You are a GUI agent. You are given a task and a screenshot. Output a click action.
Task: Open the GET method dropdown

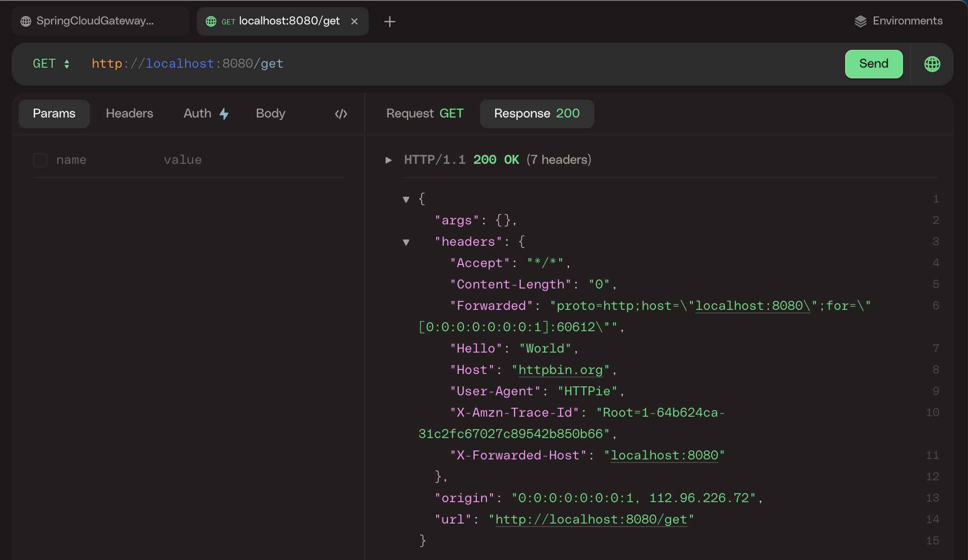click(x=51, y=64)
